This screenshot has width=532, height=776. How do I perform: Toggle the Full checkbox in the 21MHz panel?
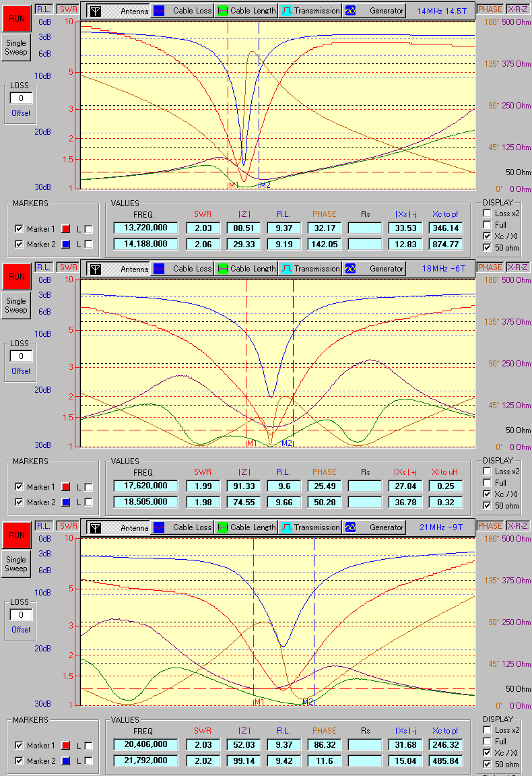488,741
